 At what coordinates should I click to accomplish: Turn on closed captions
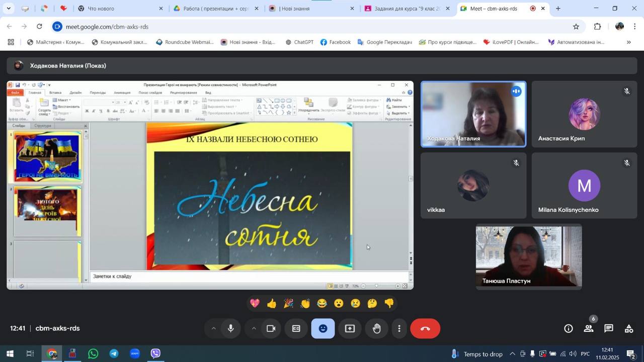(x=296, y=329)
